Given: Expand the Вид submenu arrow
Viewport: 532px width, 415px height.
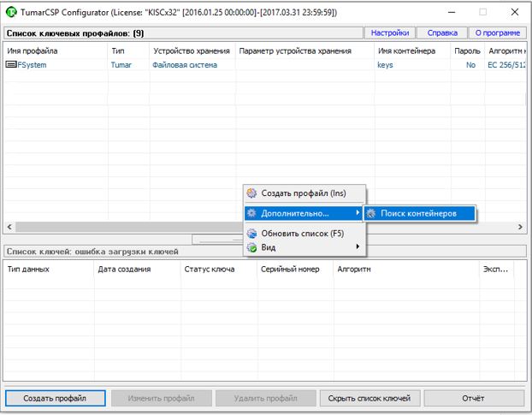Looking at the screenshot, I should 358,248.
